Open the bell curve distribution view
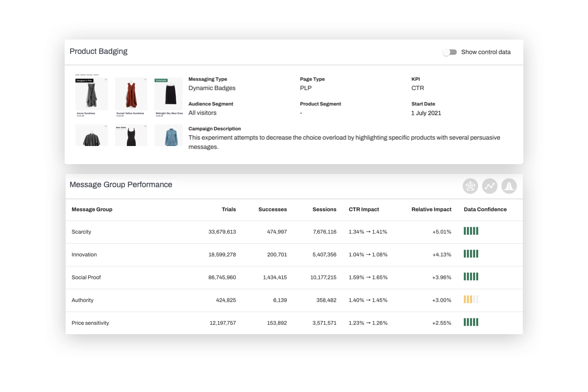588x392 pixels. [x=509, y=186]
